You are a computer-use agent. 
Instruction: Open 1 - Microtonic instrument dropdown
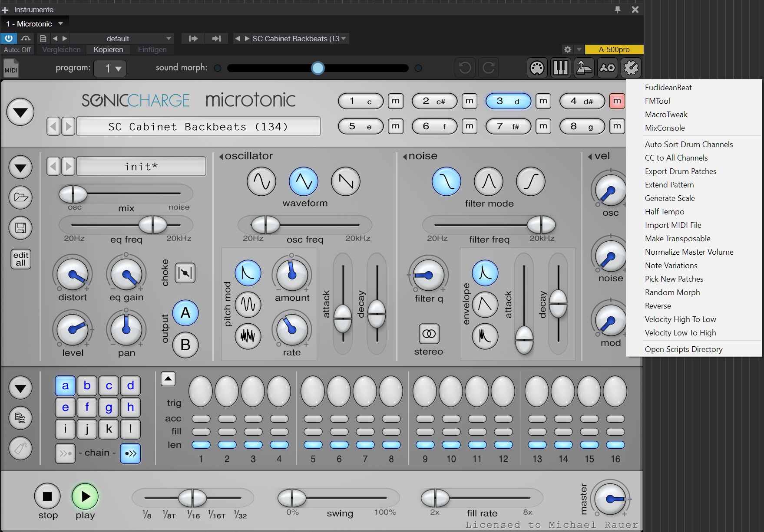(x=35, y=24)
